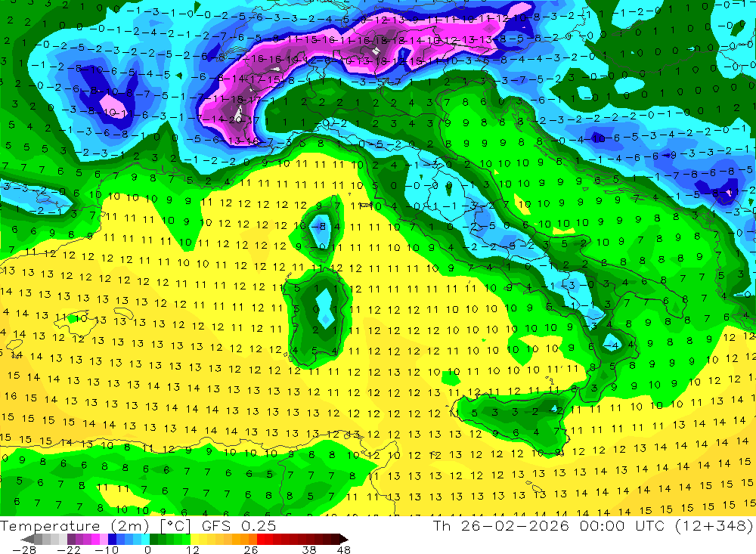Click the dark maroon right arrow of color scale
The height and width of the screenshot is (554, 756).
tap(344, 539)
